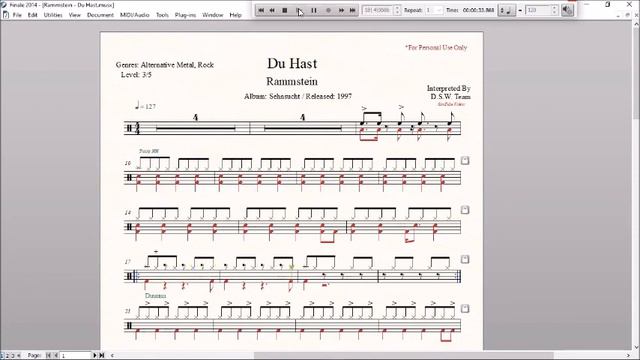Click the tempo marking '= 127'
Viewport: 640px width, 360px height.
pos(145,107)
